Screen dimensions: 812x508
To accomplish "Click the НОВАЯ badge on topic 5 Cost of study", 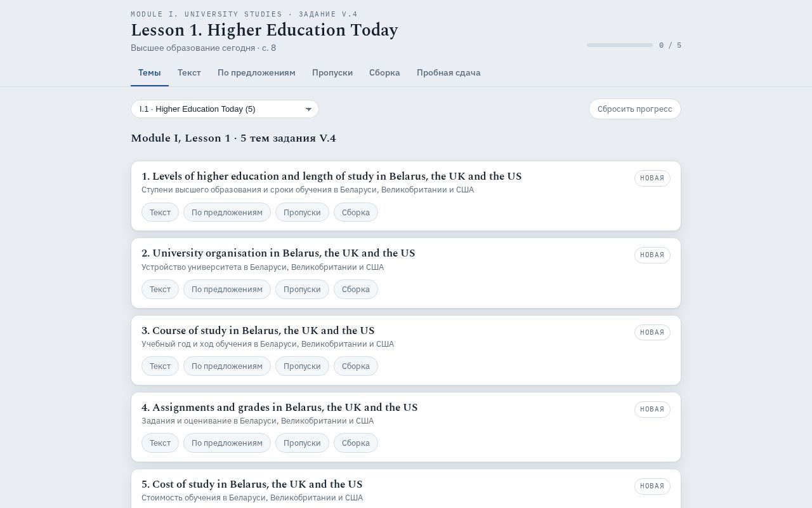I will click(652, 486).
